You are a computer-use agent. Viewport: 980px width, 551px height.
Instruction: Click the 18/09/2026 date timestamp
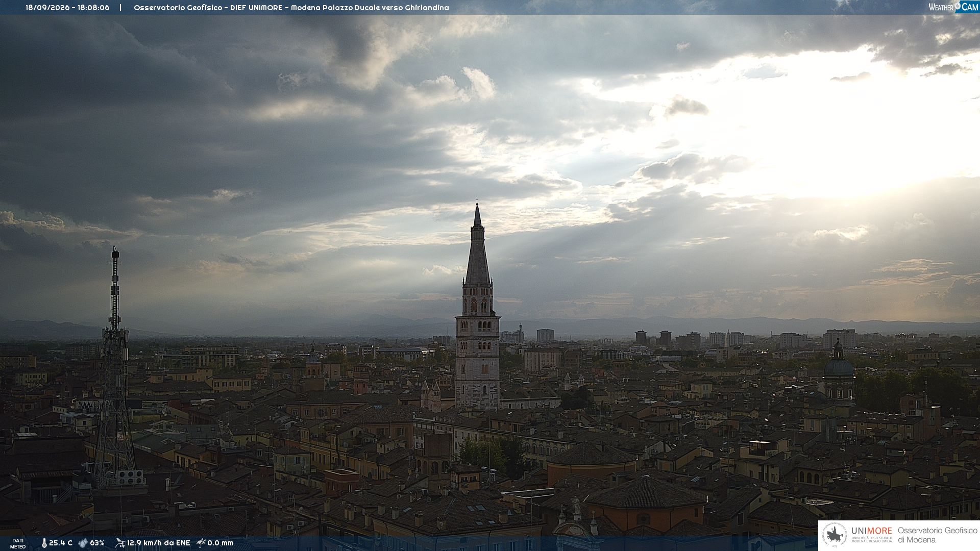point(47,8)
